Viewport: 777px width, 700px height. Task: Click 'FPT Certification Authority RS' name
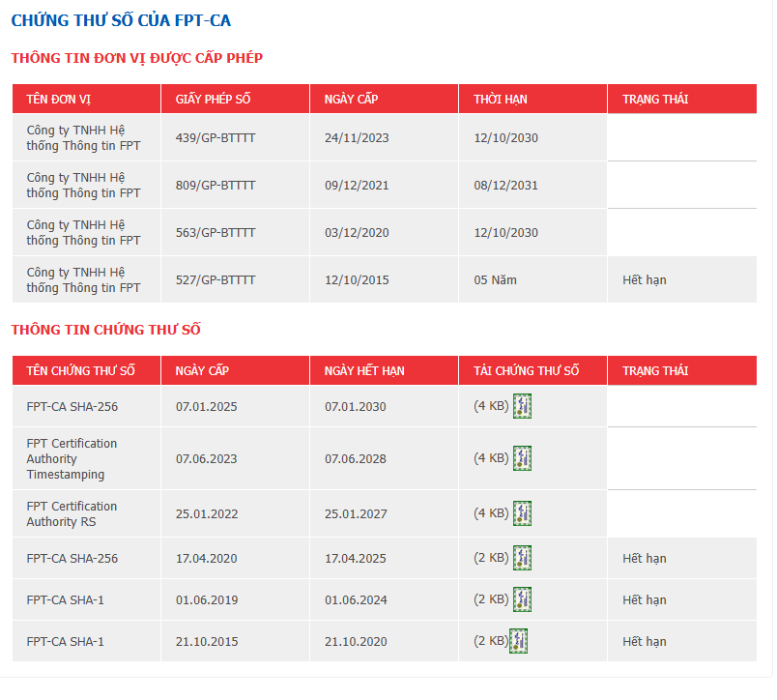tap(72, 513)
